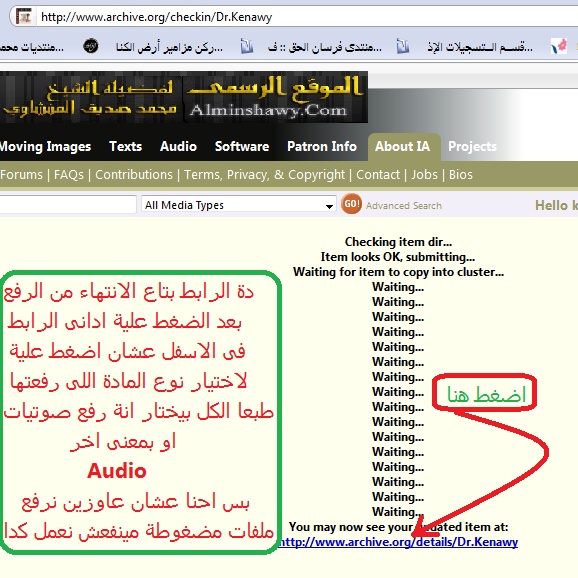Viewport: 578px width, 578px height.
Task: Go to Moving Images section
Action: point(45,147)
